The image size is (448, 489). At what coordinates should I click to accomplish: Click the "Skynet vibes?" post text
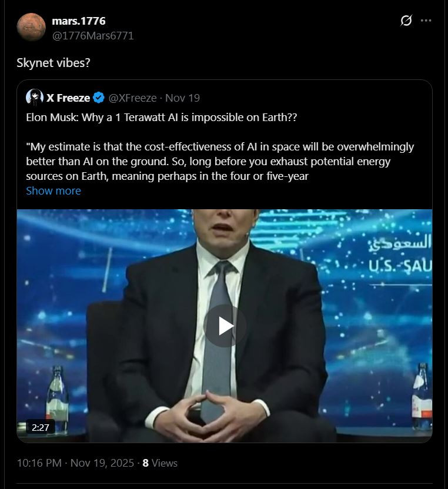click(54, 62)
